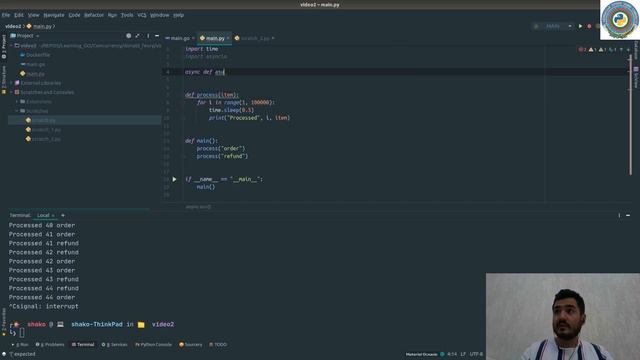640x360 pixels.
Task: Expand the External Libraries node
Action: coord(11,83)
